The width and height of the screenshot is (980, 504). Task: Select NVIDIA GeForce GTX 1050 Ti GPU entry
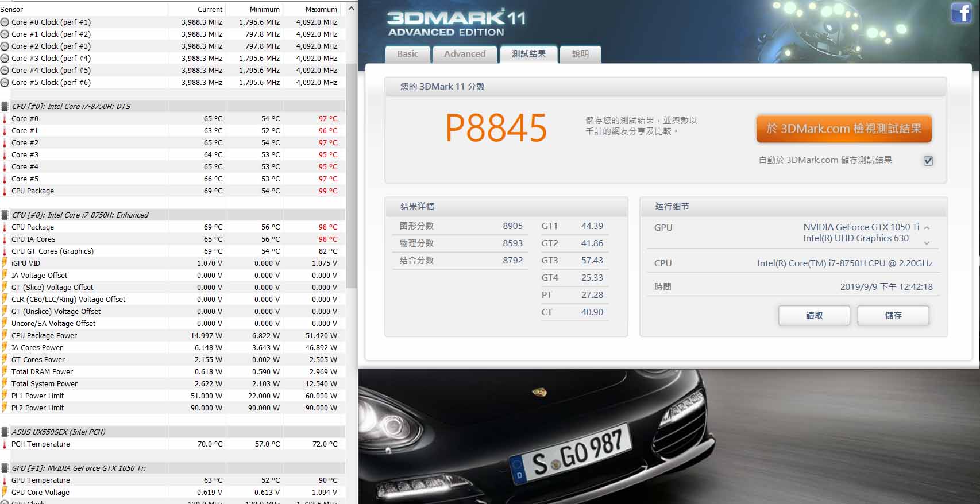point(861,227)
